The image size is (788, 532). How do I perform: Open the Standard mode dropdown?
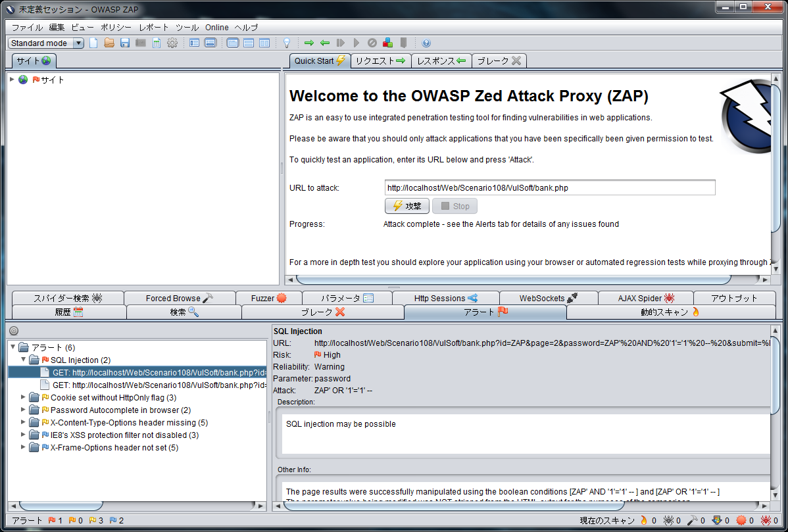[46, 43]
